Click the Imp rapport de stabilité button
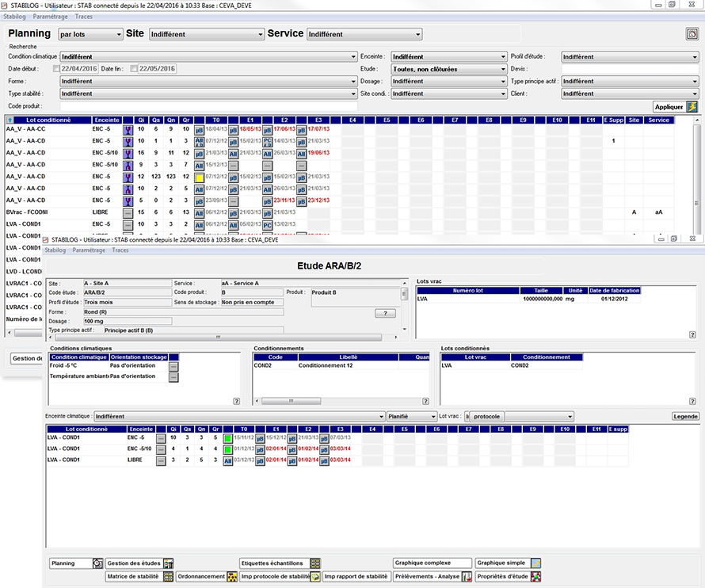Image resolution: width=705 pixels, height=588 pixels. (356, 576)
